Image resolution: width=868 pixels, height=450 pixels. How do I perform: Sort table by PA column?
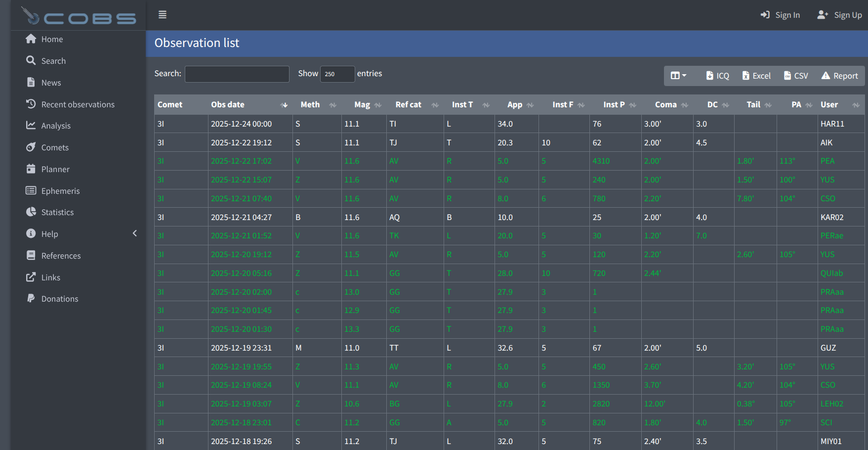point(797,104)
